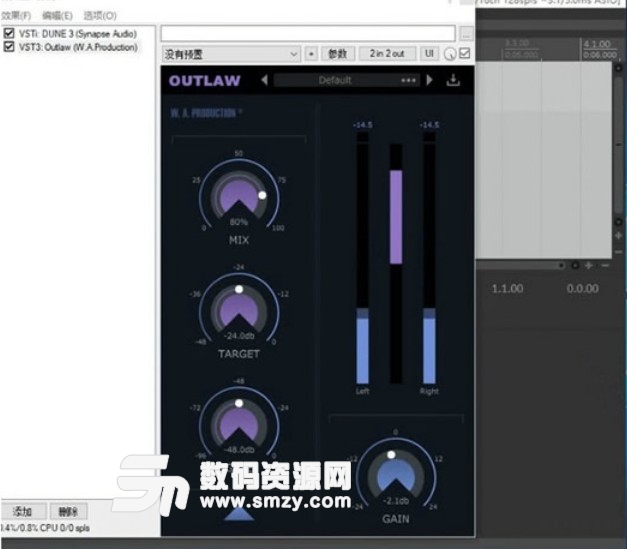Select VST3: Outlaw in FX list
Screen dimensions: 627x549
[78, 47]
